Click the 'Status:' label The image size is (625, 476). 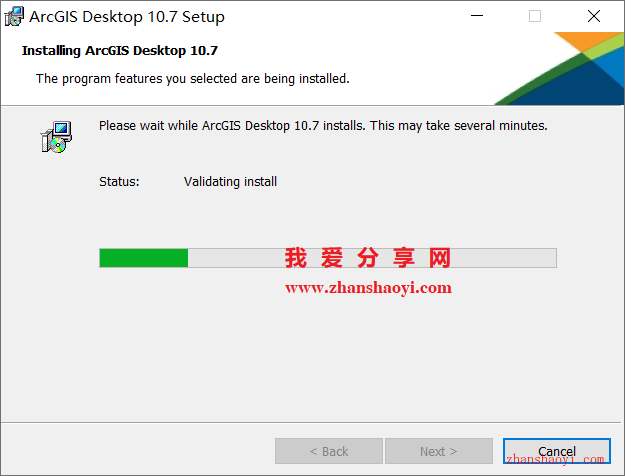[x=119, y=182]
